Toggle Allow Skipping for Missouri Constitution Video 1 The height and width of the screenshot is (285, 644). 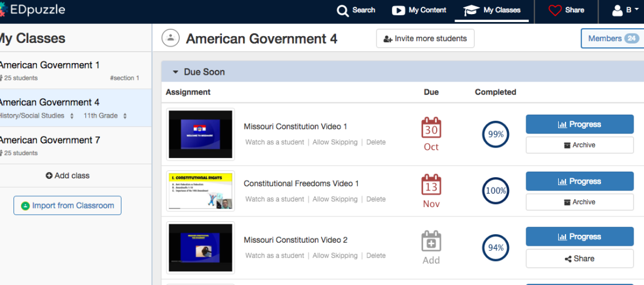point(335,142)
